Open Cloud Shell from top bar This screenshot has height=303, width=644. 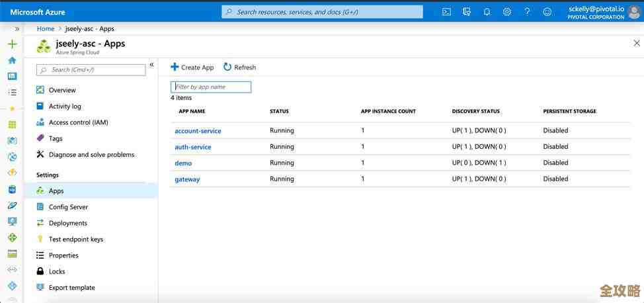pos(446,12)
